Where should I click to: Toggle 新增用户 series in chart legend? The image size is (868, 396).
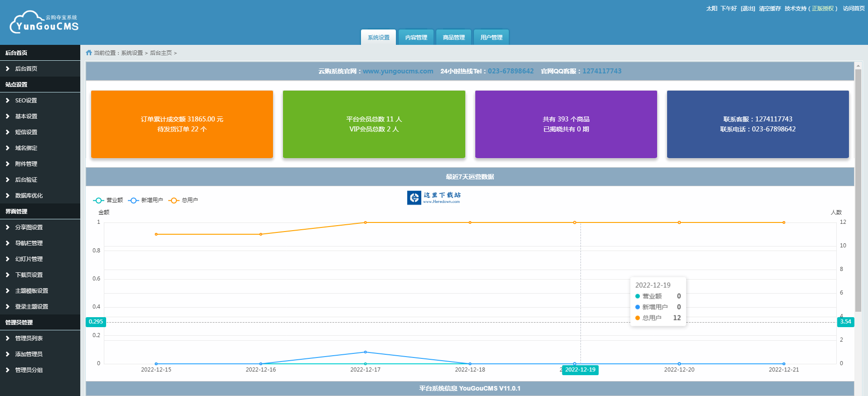pyautogui.click(x=146, y=200)
